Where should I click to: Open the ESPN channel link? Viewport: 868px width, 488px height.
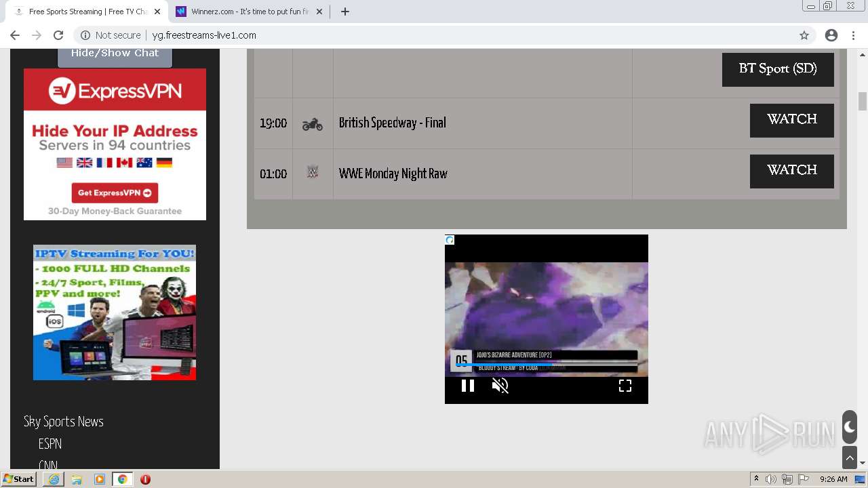click(x=50, y=444)
